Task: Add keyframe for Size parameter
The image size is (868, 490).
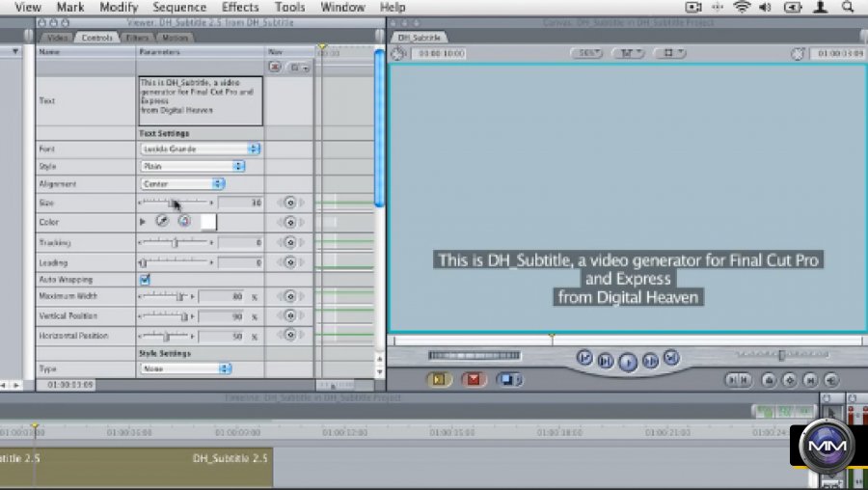Action: point(289,203)
